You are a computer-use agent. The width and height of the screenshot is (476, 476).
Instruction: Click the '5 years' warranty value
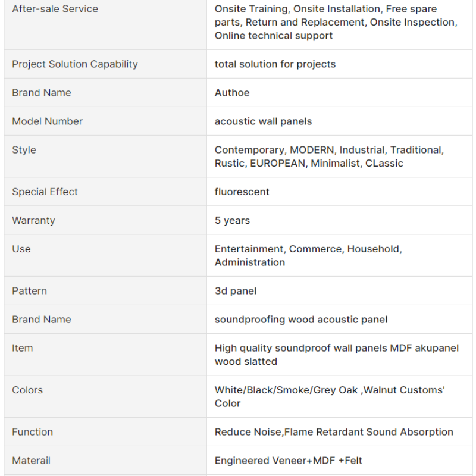(232, 220)
